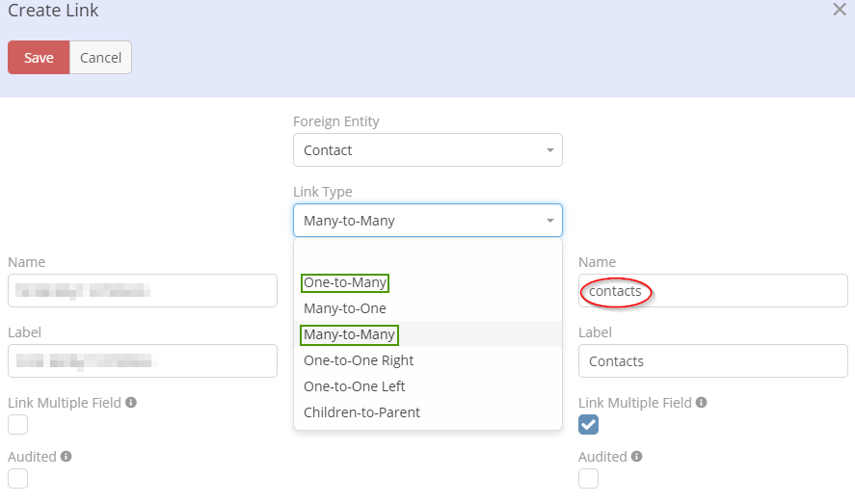Click the Cancel button
This screenshot has height=504, width=855.
100,58
